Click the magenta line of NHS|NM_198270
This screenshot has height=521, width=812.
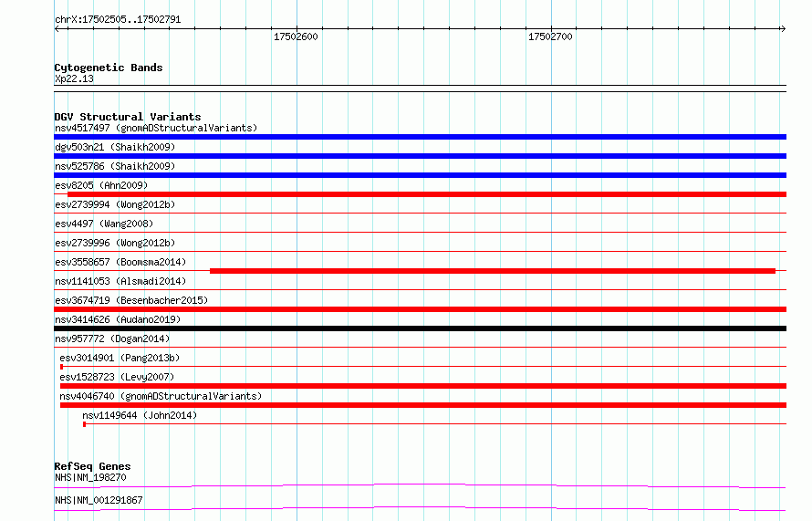(420, 485)
